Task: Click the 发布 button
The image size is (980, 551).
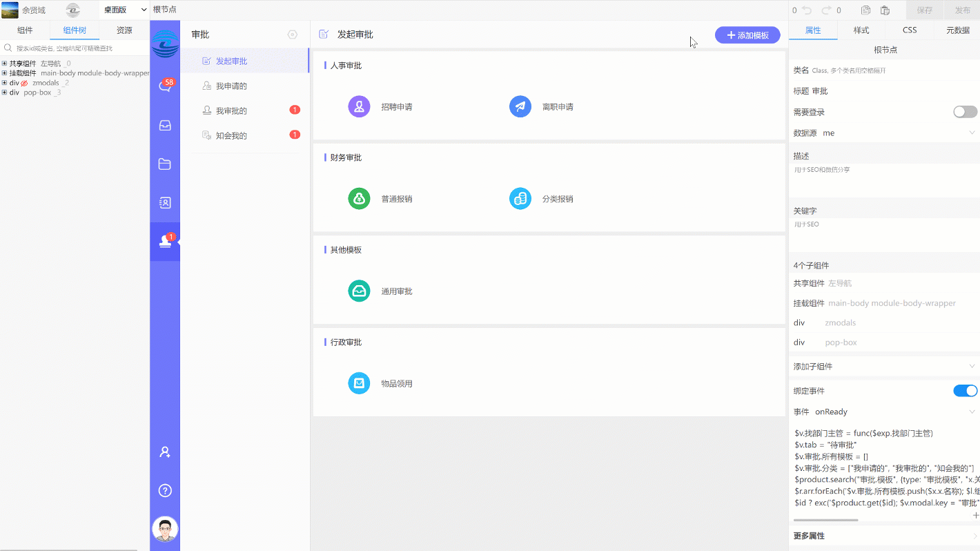Action: click(962, 10)
